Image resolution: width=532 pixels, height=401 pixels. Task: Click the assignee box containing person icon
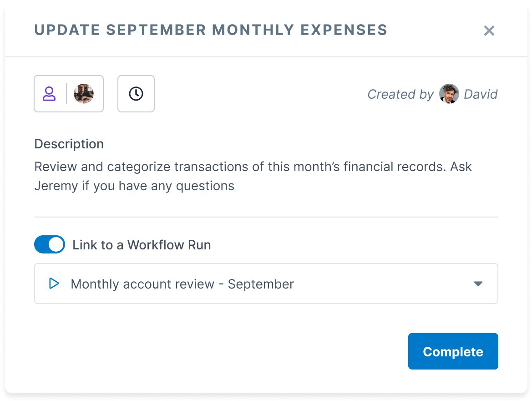click(x=69, y=94)
